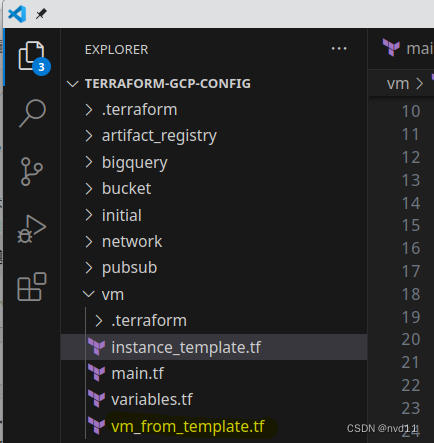Click line number 19 in editor gutter
The height and width of the screenshot is (443, 434).
[x=411, y=317]
